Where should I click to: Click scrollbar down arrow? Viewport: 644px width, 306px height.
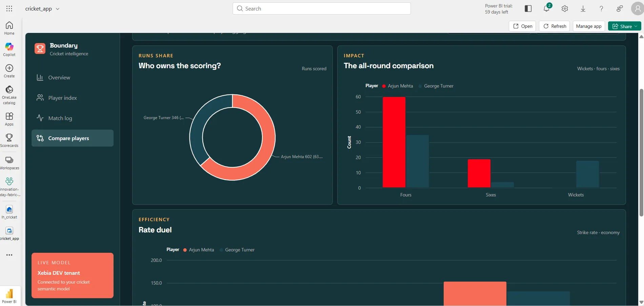tap(641, 302)
